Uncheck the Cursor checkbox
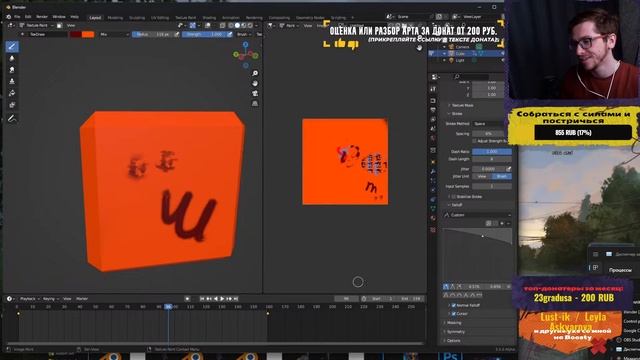This screenshot has height=360, width=640. click(x=453, y=313)
